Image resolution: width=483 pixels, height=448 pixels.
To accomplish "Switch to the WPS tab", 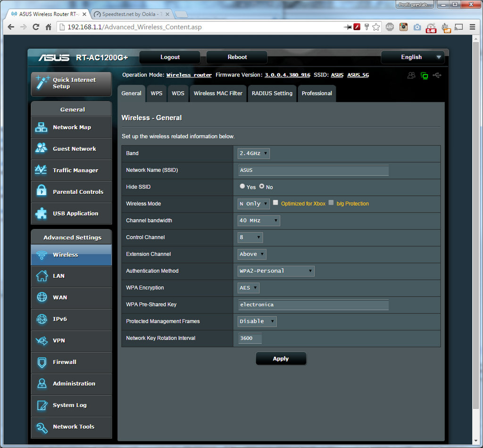I will click(x=157, y=93).
